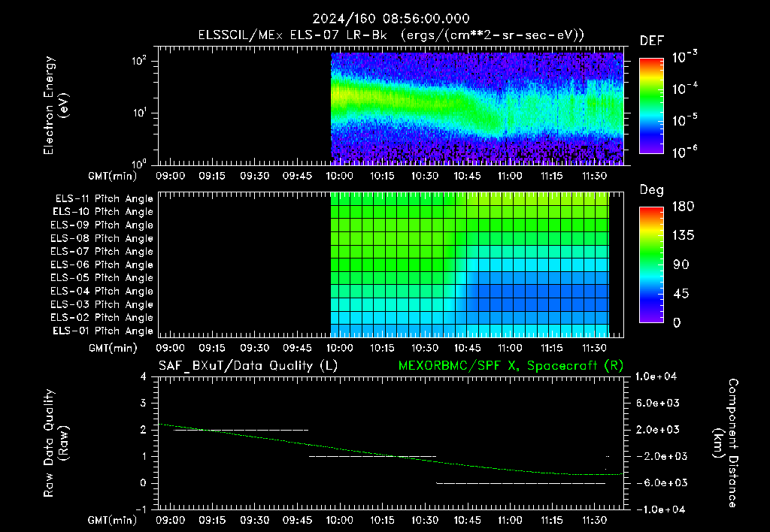Click the 10^1 tick label on energy axis
The height and width of the screenshot is (532, 770).
[x=139, y=113]
